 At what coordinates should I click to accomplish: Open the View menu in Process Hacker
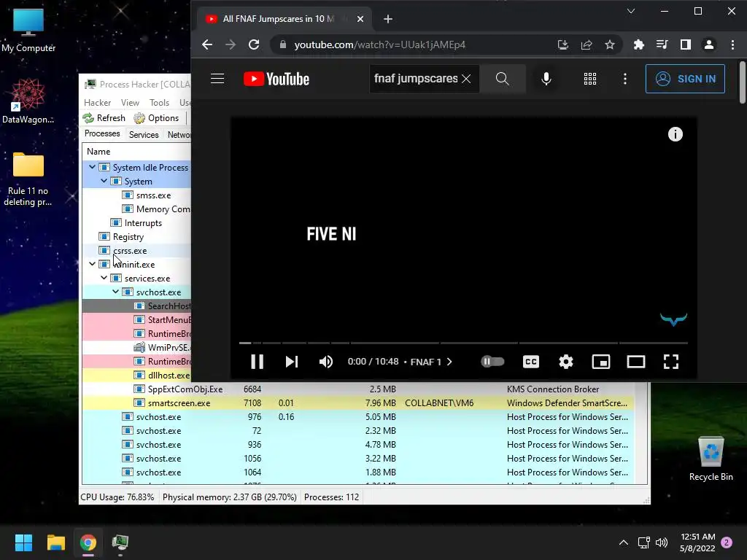tap(130, 103)
